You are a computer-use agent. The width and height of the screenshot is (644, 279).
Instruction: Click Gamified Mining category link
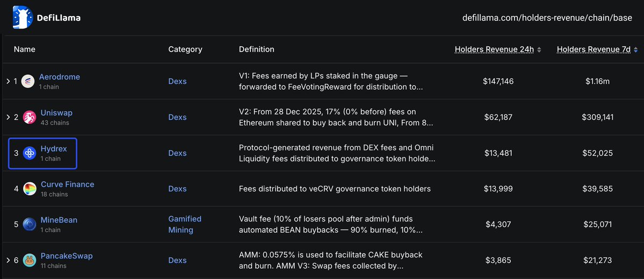click(x=185, y=224)
